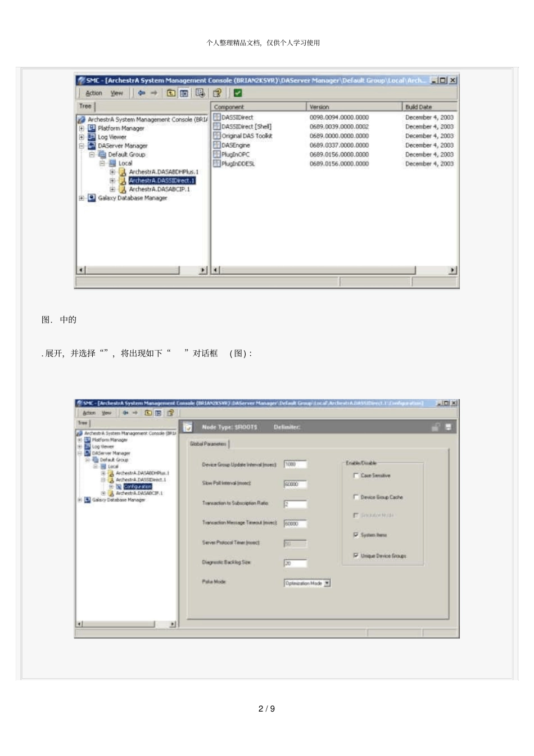Image resolution: width=534 pixels, height=756 pixels.
Task: Click the green checkmark activate-server toolbar icon
Action: pyautogui.click(x=238, y=93)
